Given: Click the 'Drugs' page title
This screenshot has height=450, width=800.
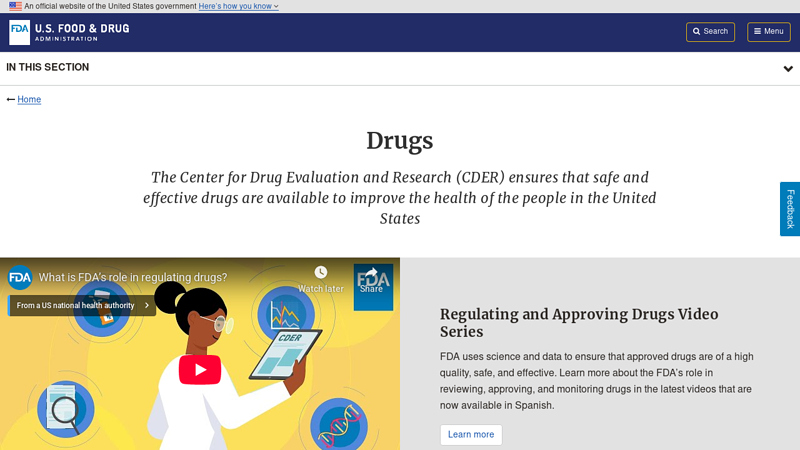Looking at the screenshot, I should point(399,141).
